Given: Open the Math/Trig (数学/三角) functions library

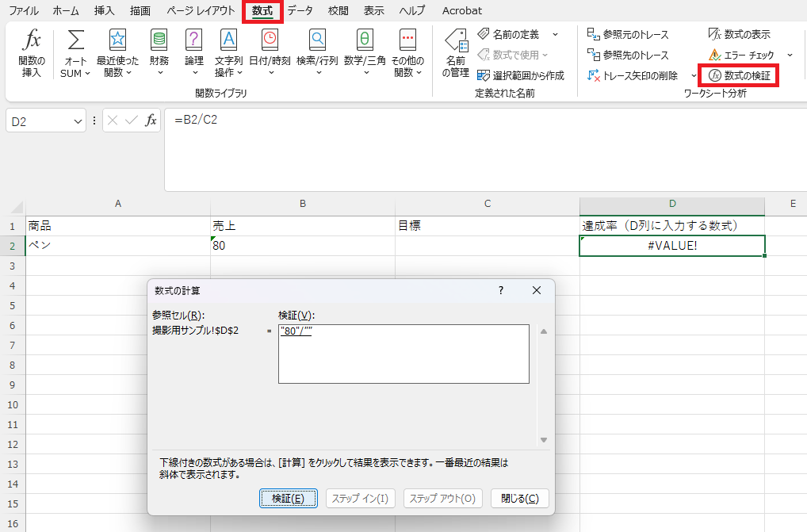Looking at the screenshot, I should pyautogui.click(x=365, y=53).
